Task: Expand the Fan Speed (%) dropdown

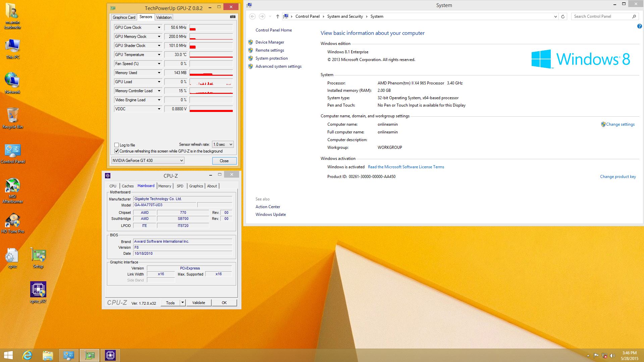Action: 159,64
